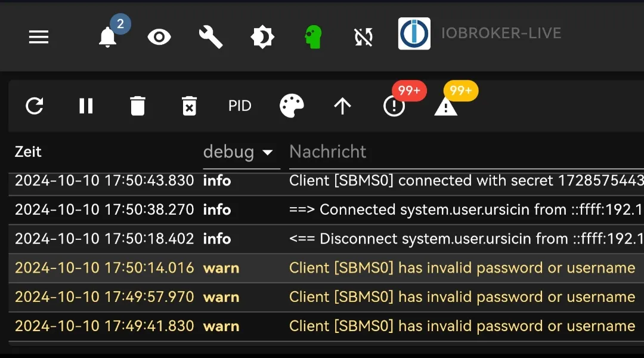Show errors with red 99+ badge

point(395,106)
